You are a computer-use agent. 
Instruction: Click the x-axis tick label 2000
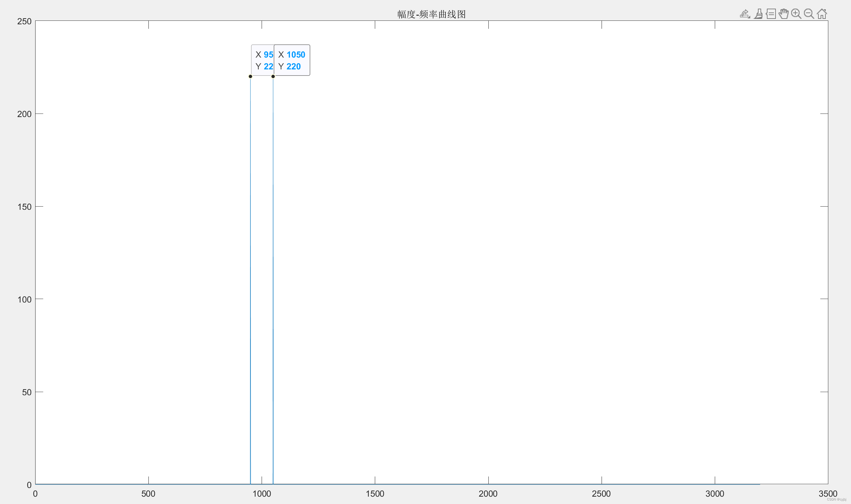[x=488, y=494]
